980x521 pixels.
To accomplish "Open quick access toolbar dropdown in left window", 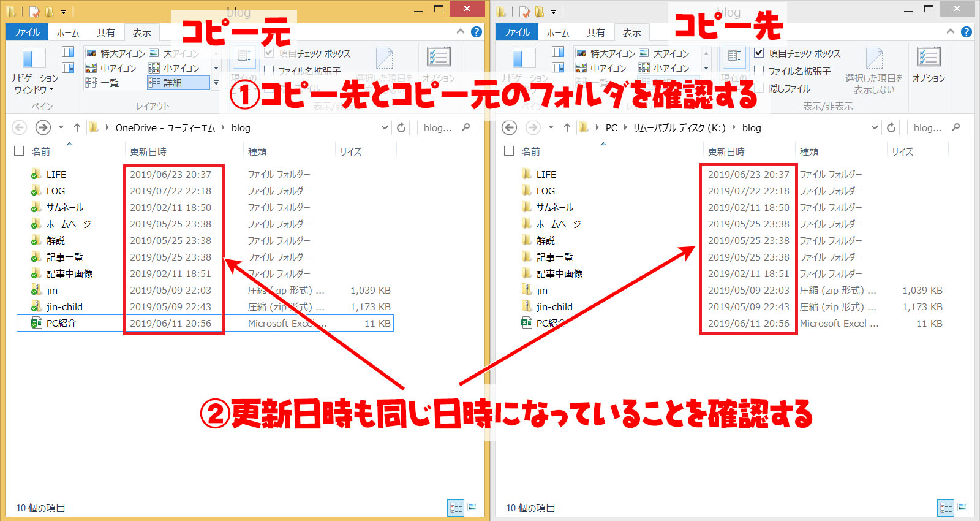I will [63, 12].
